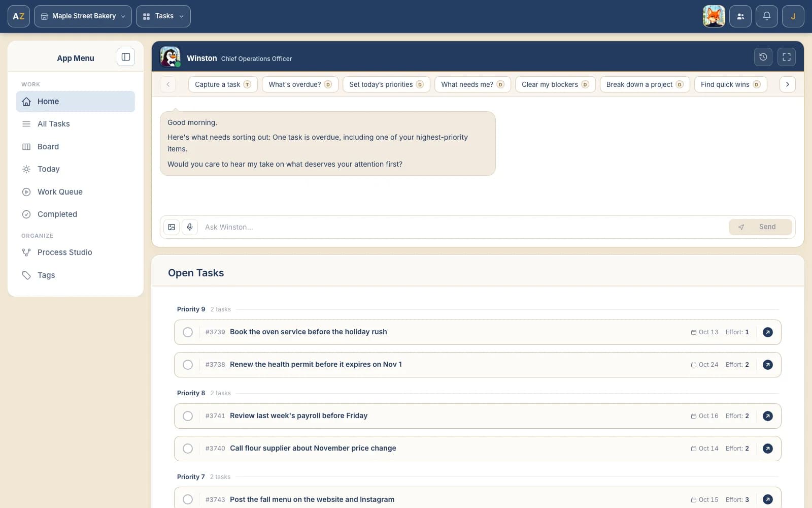This screenshot has width=812, height=508.
Task: Expand Winston chat to fullscreen
Action: [787, 57]
